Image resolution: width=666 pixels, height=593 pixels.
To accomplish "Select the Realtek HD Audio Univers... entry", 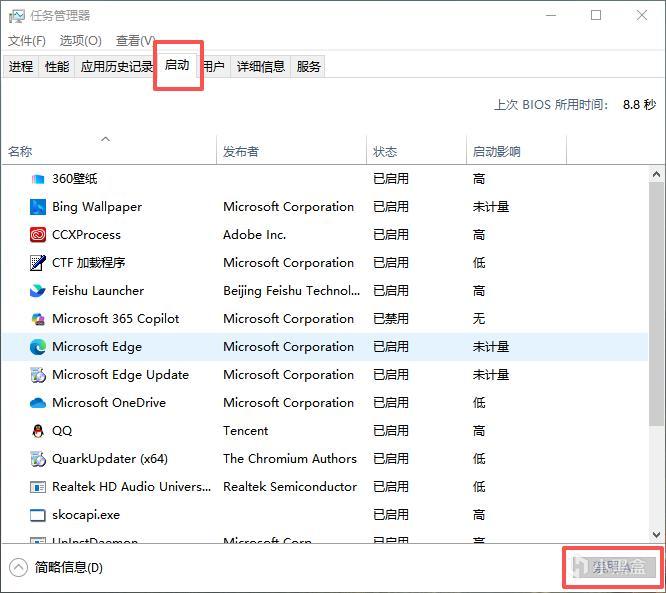I will point(131,487).
